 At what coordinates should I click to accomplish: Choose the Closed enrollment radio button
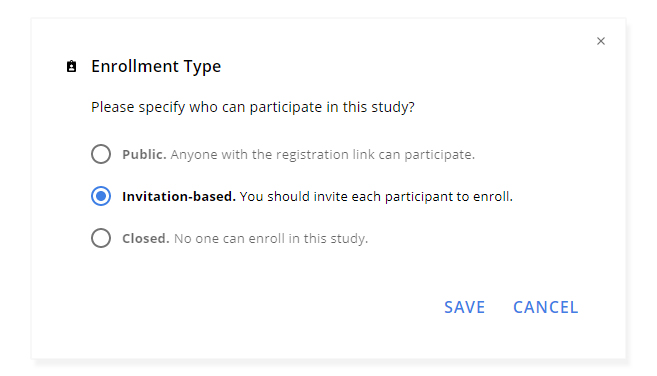click(101, 238)
